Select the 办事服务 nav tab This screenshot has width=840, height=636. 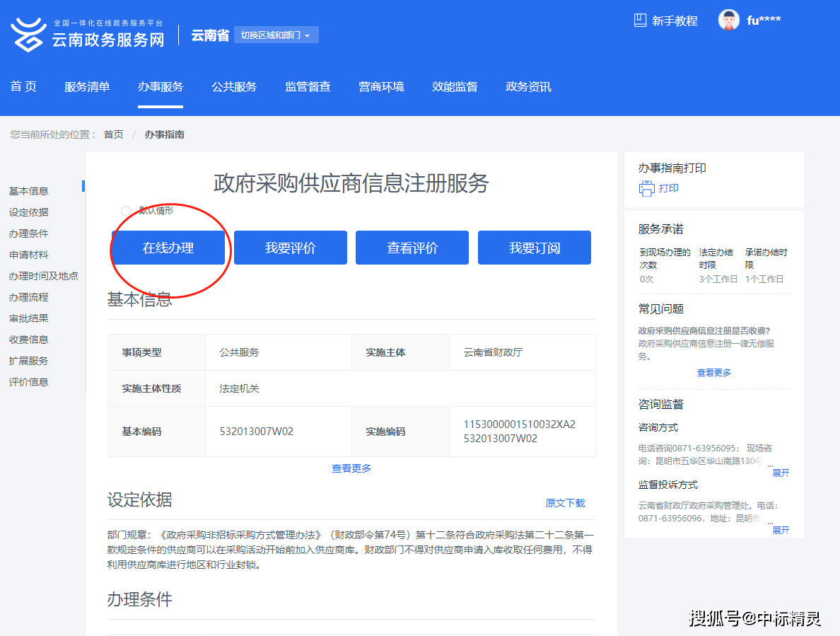pyautogui.click(x=161, y=86)
